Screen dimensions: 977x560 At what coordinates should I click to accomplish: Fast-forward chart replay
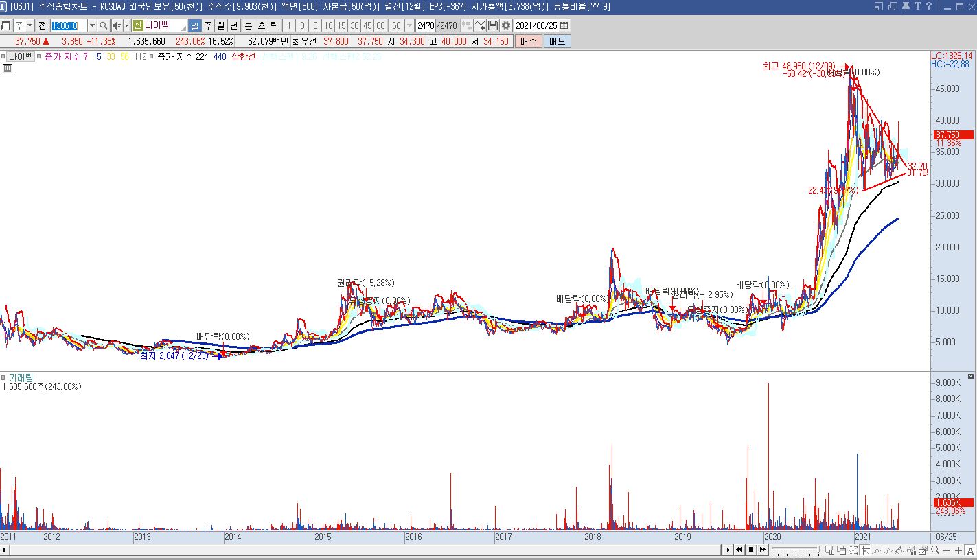pos(762,550)
